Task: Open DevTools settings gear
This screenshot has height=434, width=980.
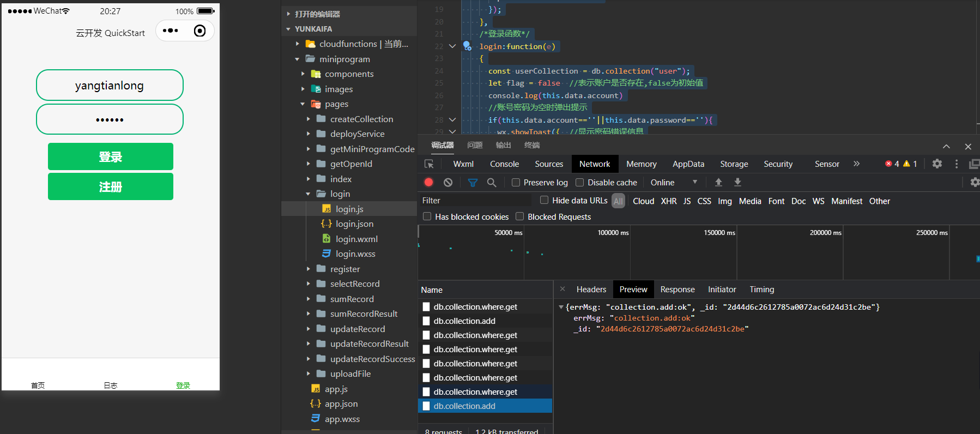Action: pyautogui.click(x=937, y=164)
